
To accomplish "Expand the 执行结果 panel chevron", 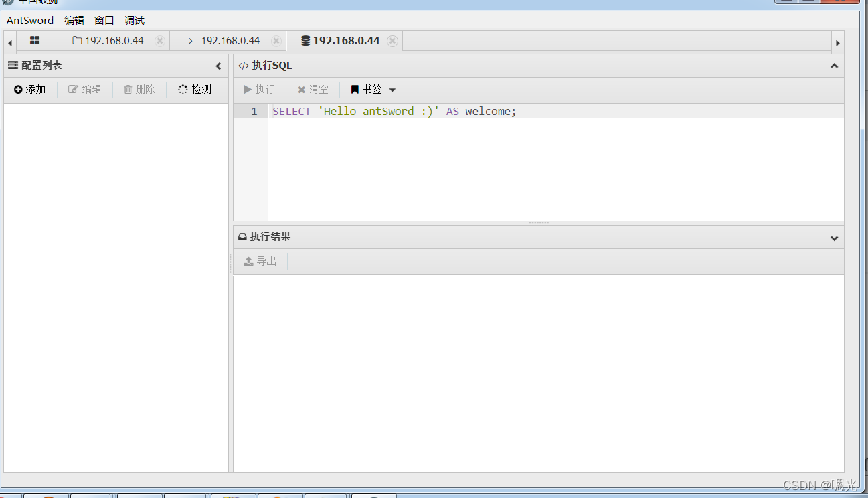I will point(834,238).
